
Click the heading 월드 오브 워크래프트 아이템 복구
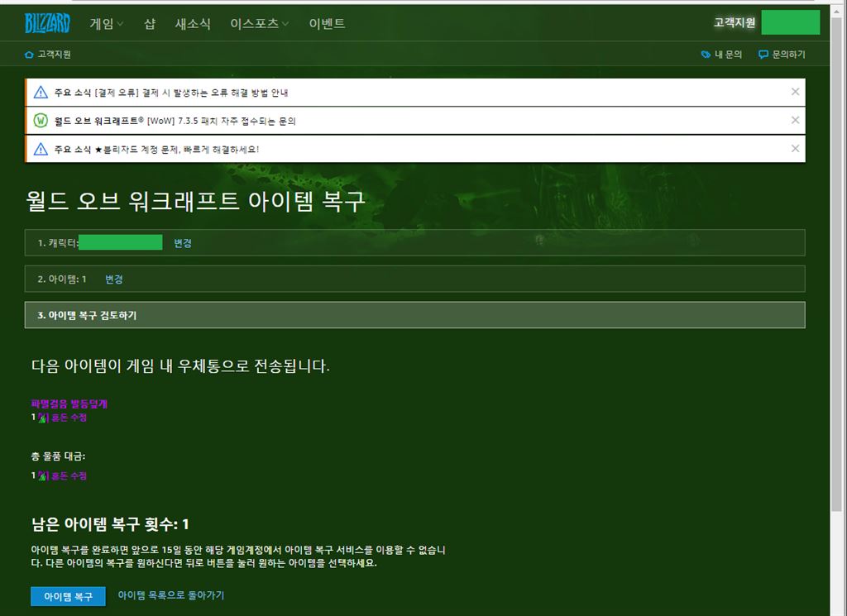point(195,201)
